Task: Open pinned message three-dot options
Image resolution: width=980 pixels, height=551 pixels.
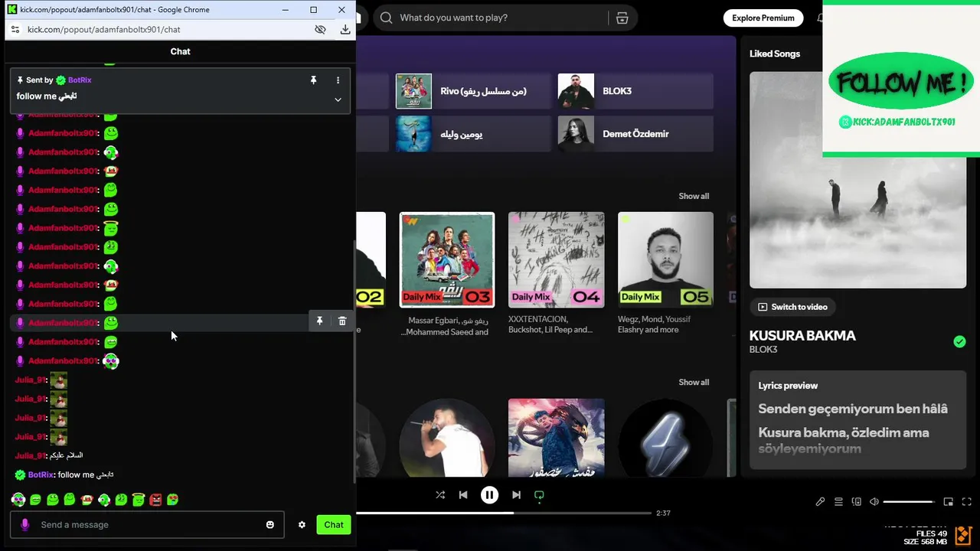Action: coord(338,80)
